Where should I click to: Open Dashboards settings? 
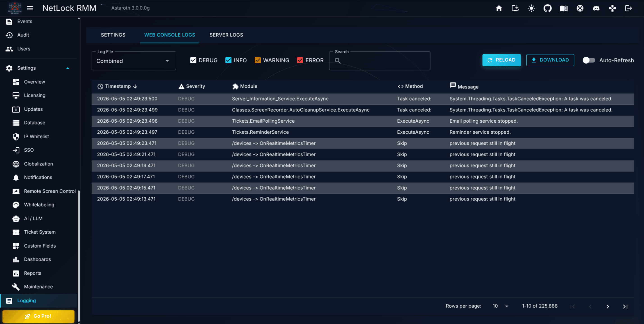point(39,259)
